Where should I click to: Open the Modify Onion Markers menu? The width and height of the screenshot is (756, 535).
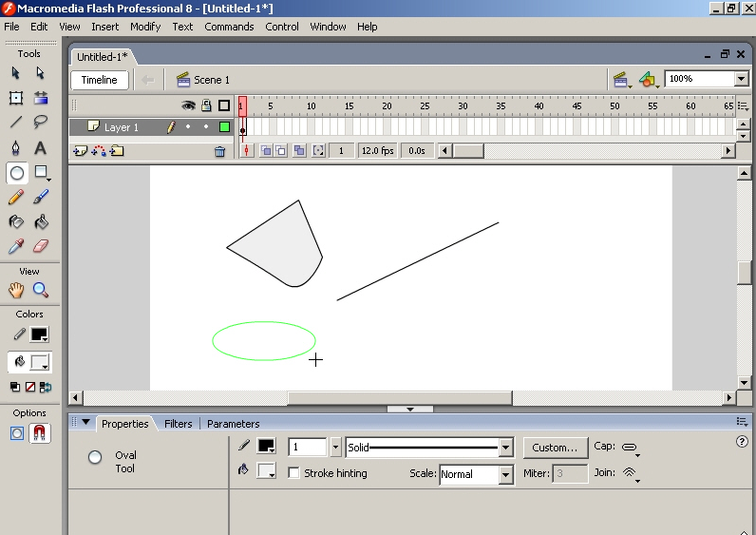[x=318, y=151]
